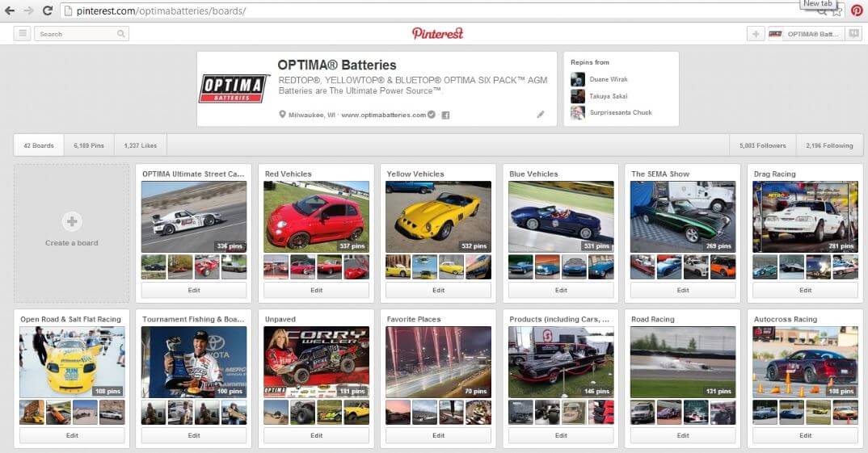The width and height of the screenshot is (868, 453).
Task: Reload the page with the refresh icon
Action: (48, 10)
